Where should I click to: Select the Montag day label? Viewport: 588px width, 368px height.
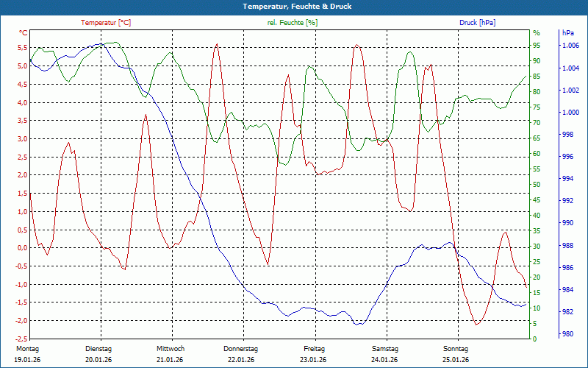coord(27,349)
